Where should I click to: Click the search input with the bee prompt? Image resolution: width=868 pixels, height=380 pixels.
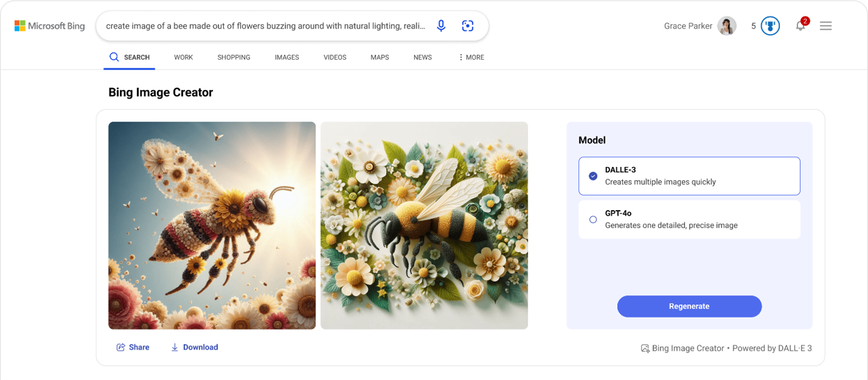click(268, 26)
